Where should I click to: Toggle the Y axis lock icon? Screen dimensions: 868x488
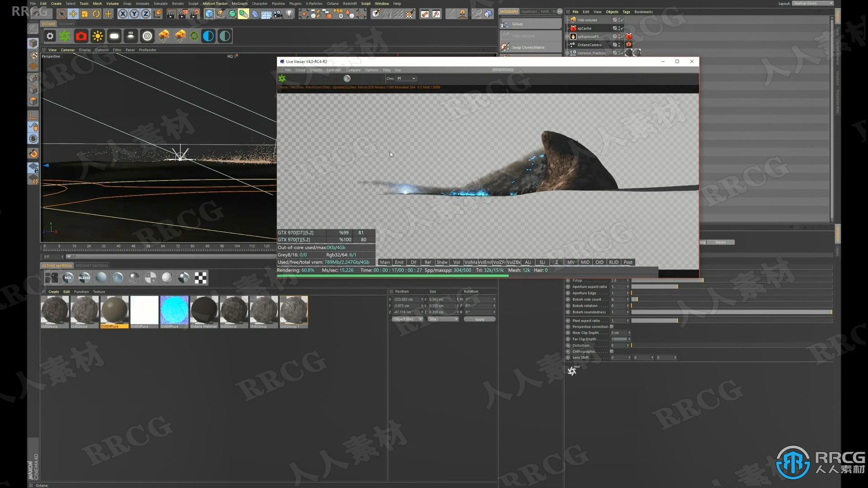[x=134, y=14]
